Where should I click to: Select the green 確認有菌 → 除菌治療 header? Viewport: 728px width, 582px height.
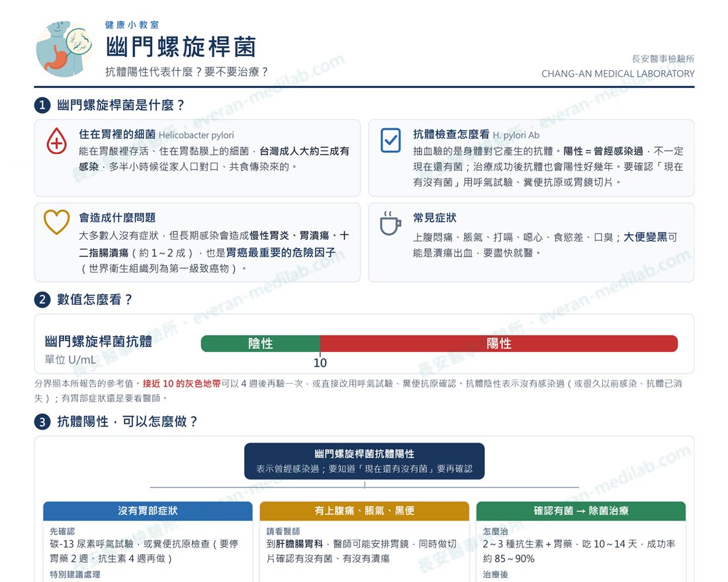tap(581, 511)
